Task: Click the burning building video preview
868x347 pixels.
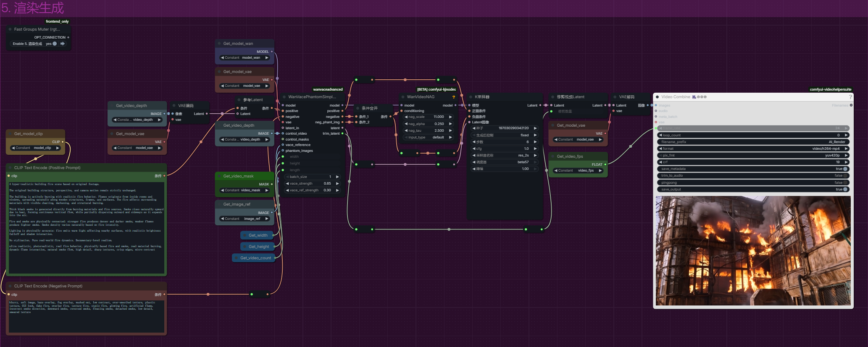Action: pos(753,250)
